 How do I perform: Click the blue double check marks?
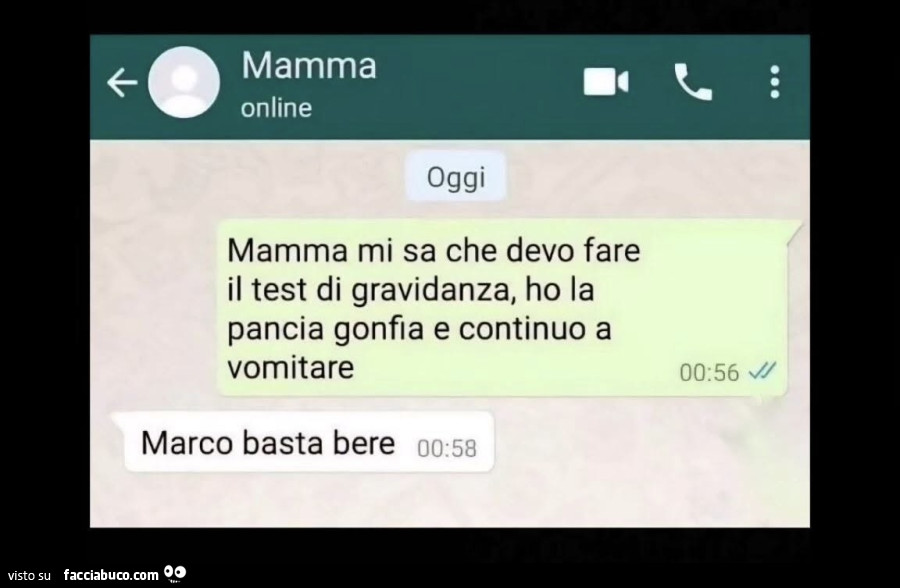pyautogui.click(x=763, y=371)
